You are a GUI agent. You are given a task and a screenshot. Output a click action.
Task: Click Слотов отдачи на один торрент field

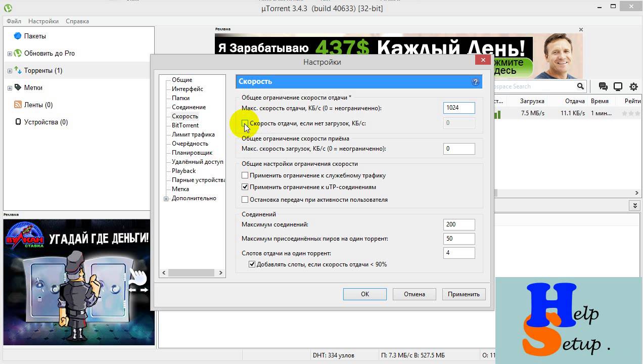459,253
